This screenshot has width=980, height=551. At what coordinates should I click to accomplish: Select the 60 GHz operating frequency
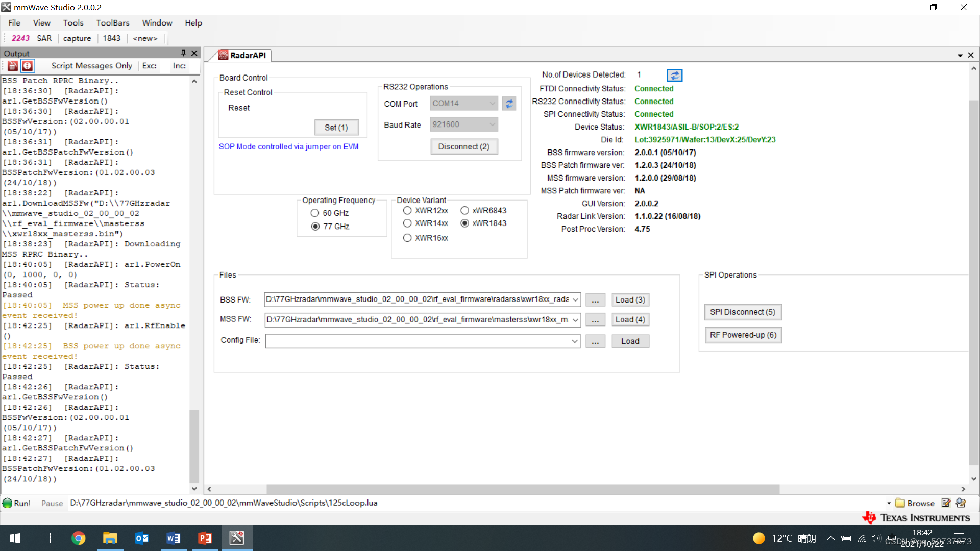coord(315,213)
